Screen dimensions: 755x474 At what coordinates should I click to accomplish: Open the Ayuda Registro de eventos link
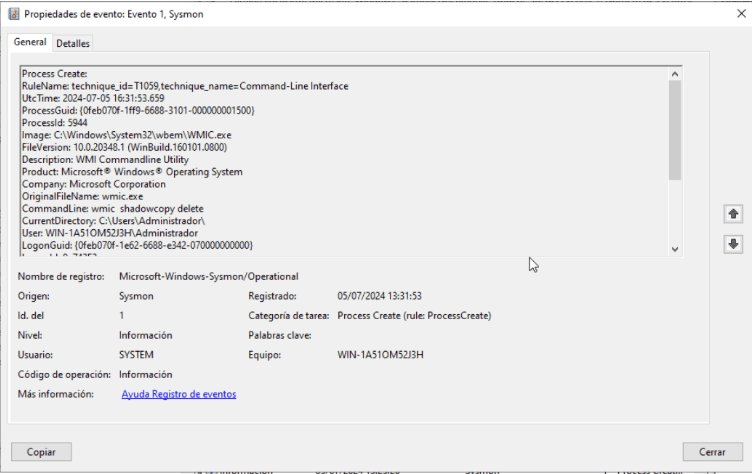[179, 394]
